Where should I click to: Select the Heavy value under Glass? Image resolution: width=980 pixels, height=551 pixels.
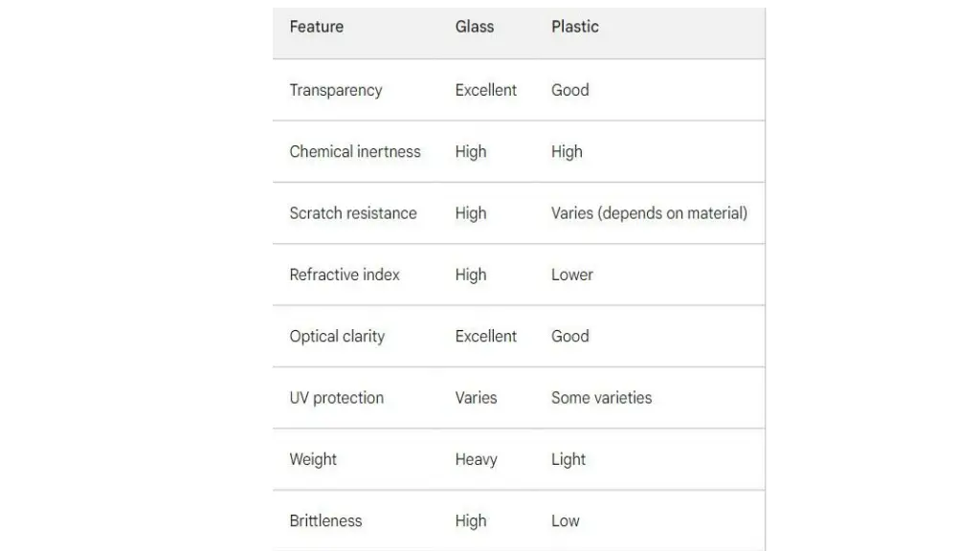(477, 460)
